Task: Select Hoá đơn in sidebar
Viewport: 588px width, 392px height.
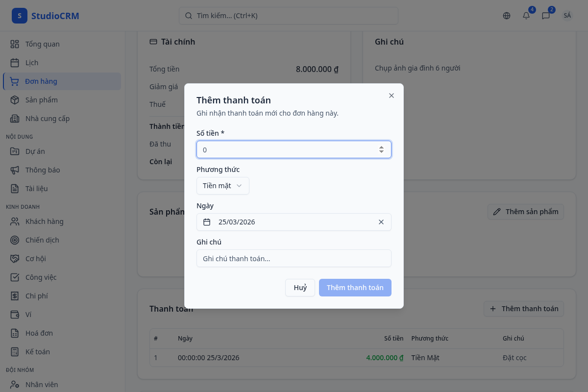Action: (x=39, y=333)
